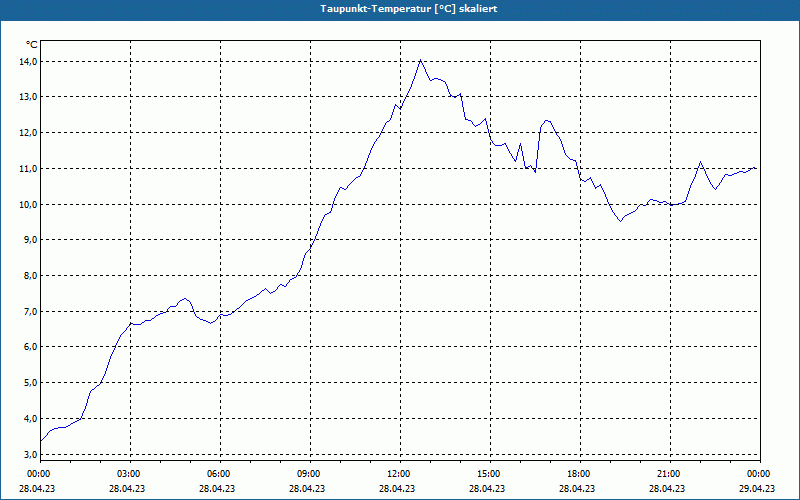This screenshot has height=500, width=800.
Task: Select the '10,0' y-axis label
Action: pos(29,205)
